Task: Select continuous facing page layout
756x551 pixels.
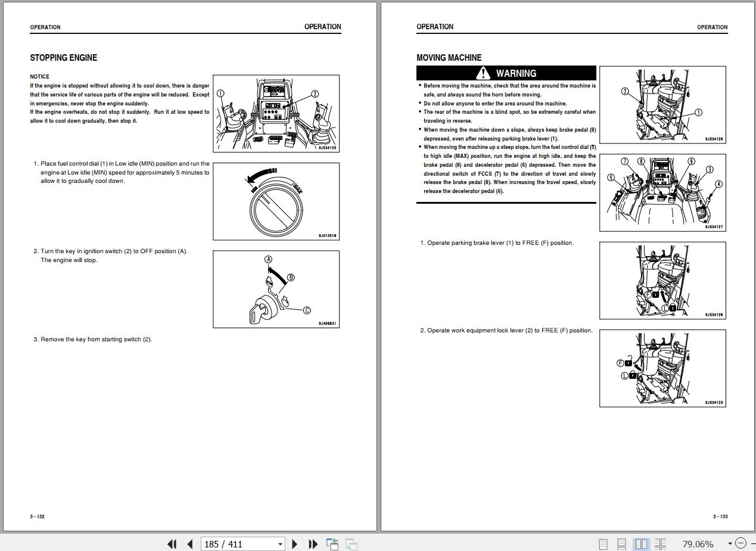Action: [x=660, y=544]
